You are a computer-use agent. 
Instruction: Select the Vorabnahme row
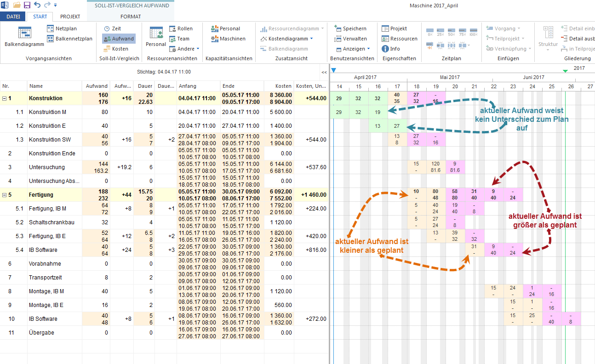165,264
